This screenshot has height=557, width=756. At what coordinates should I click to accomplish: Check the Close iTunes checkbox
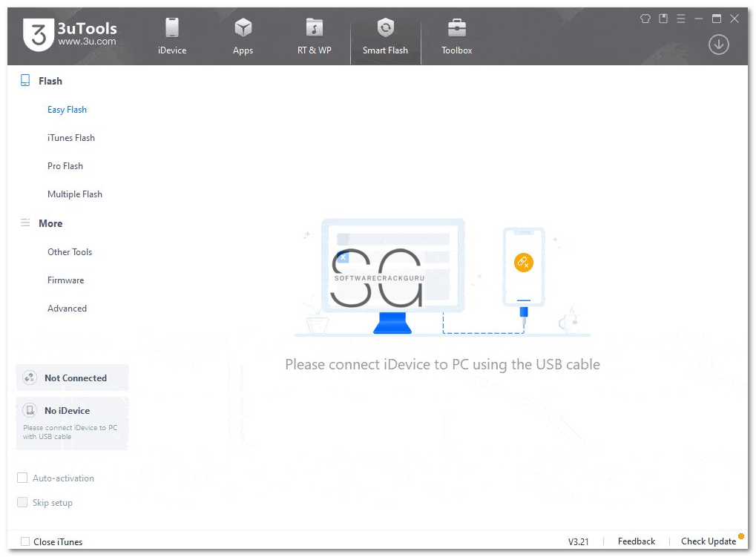[x=25, y=541]
